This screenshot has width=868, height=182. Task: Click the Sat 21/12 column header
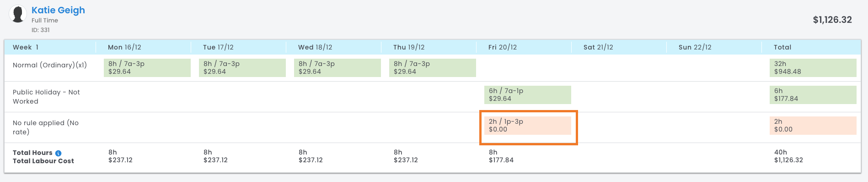pyautogui.click(x=598, y=47)
